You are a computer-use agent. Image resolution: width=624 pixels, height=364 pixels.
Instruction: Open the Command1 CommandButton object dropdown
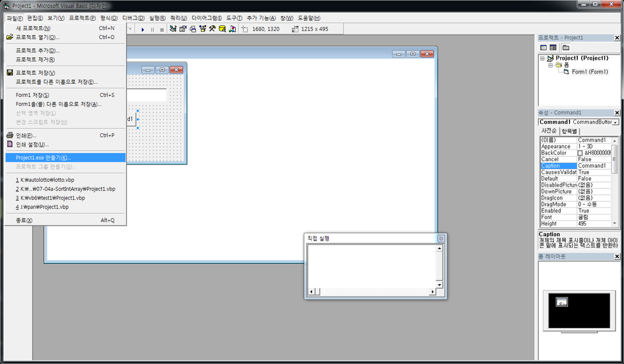point(616,122)
